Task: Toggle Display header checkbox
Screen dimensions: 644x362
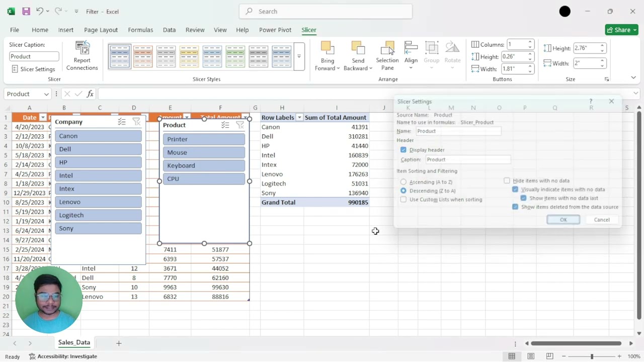Action: click(x=404, y=150)
